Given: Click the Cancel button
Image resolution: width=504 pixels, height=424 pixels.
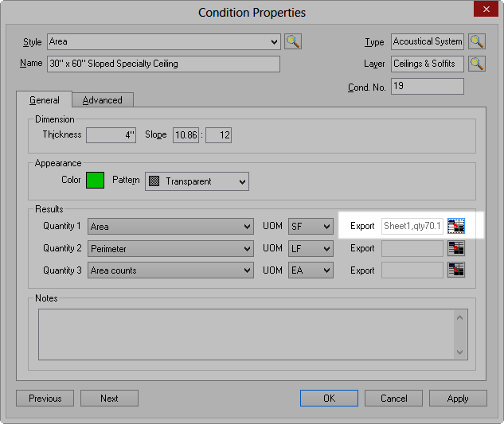Looking at the screenshot, I should pyautogui.click(x=394, y=399).
